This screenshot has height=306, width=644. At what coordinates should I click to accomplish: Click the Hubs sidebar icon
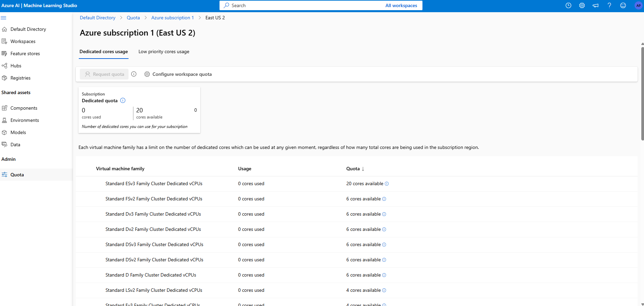[x=4, y=66]
